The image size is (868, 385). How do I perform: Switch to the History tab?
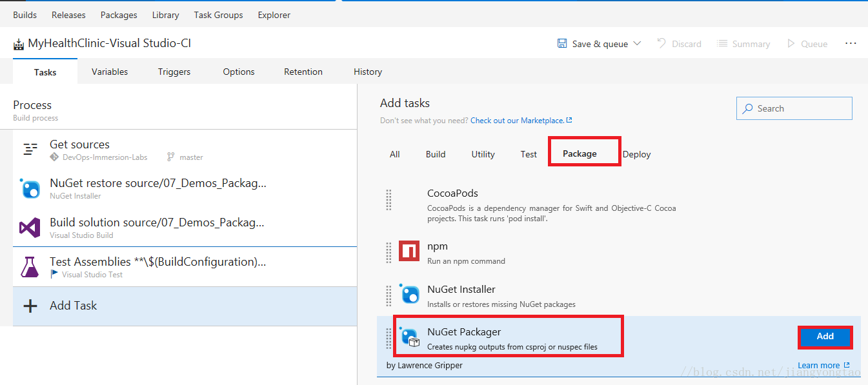coord(368,72)
